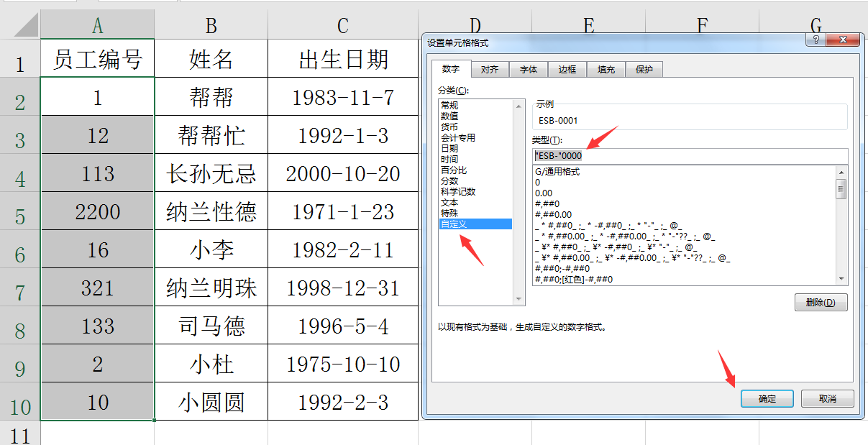Open the 边框 tab
Viewport: 868px width, 445px height.
pyautogui.click(x=567, y=70)
